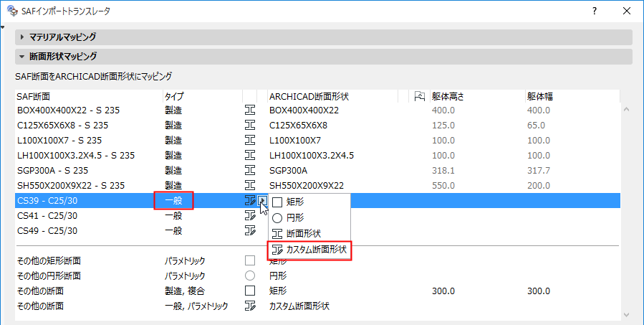Click ARCHICAD profile name SGP300A
This screenshot has height=325, width=644.
coord(288,170)
